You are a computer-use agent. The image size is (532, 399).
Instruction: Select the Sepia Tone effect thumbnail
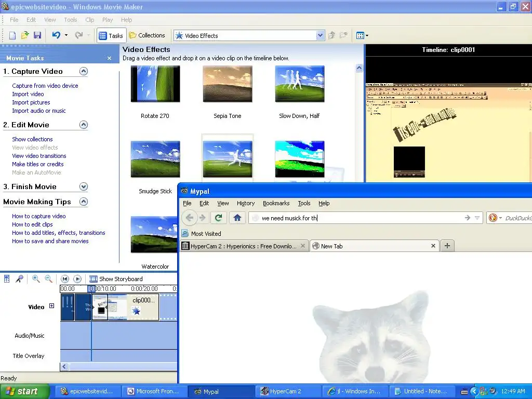click(x=228, y=84)
